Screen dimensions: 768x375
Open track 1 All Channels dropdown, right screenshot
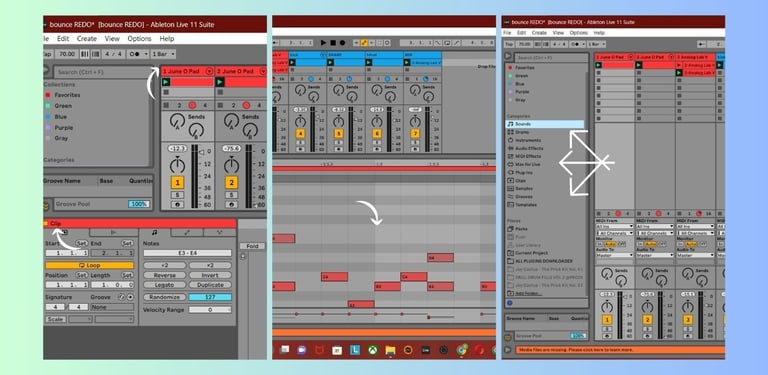pyautogui.click(x=614, y=233)
